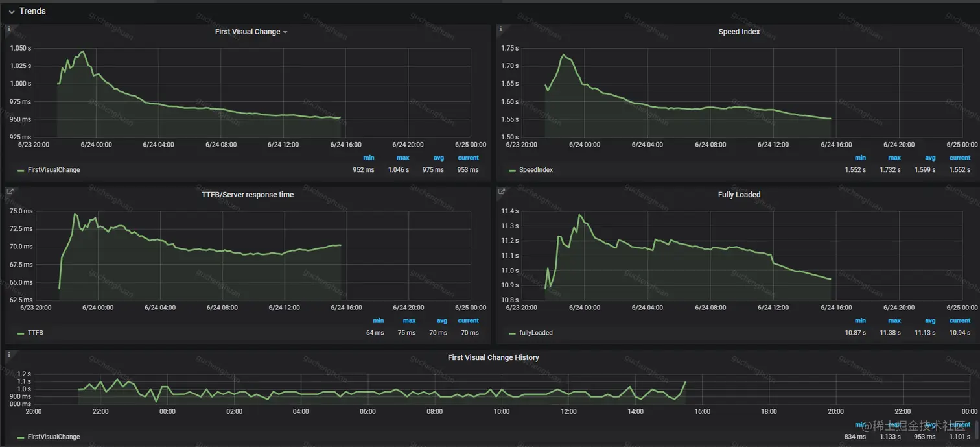
Task: Sort TTFB legend by min column
Action: click(378, 320)
